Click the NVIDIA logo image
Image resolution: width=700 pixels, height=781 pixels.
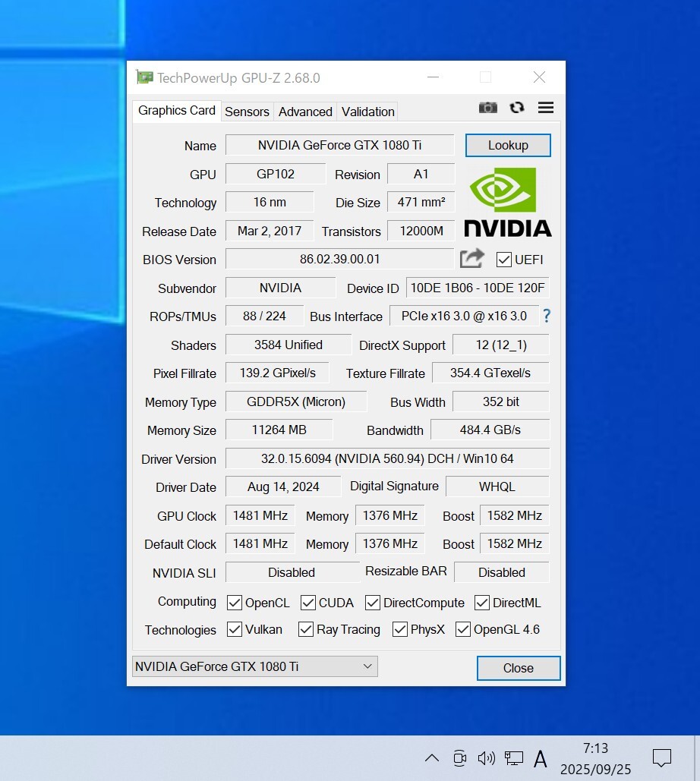point(507,202)
